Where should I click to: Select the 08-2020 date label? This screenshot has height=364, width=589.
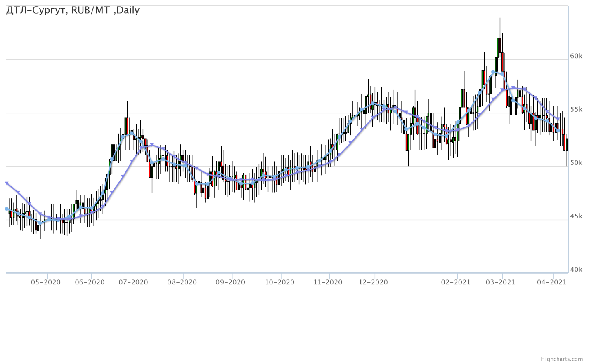coord(182,282)
